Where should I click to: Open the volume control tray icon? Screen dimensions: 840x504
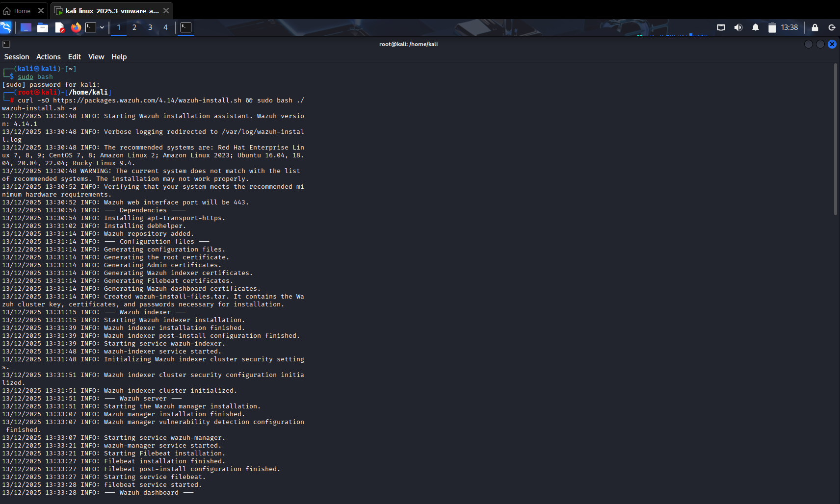pyautogui.click(x=738, y=27)
